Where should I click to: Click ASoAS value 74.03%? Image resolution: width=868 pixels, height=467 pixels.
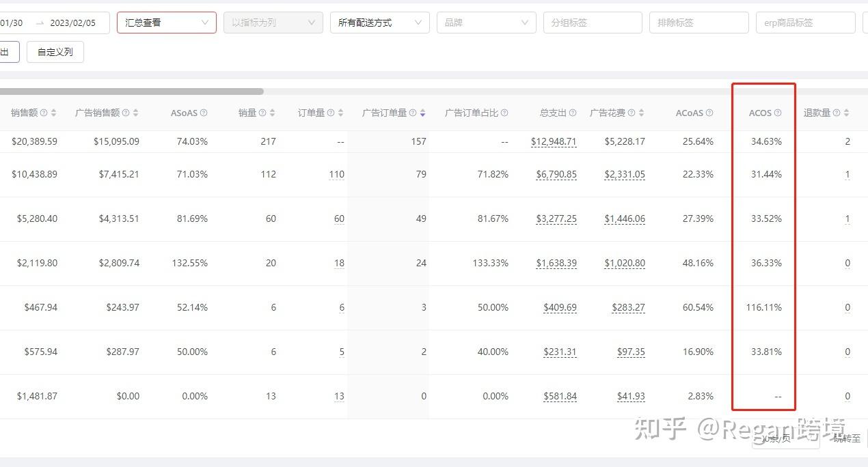192,142
